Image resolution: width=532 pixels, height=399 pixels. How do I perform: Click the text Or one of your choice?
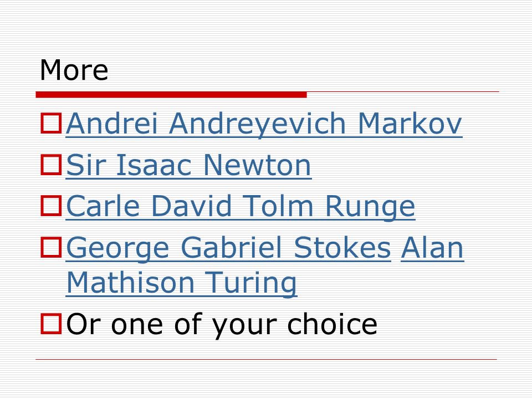point(222,325)
